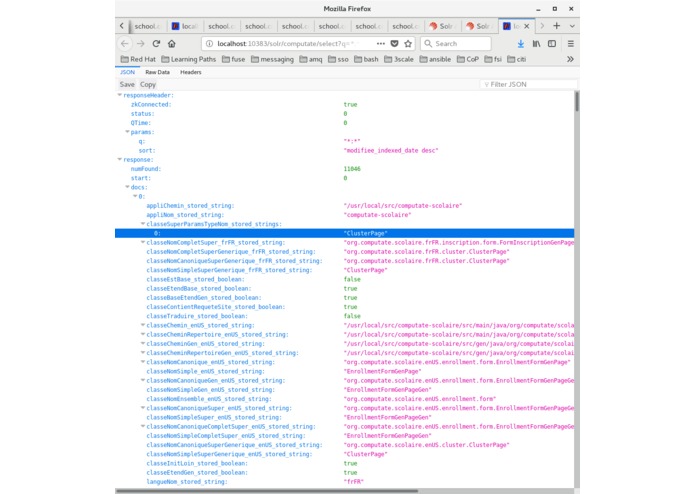
Task: Switch to the first Solr tab
Action: [x=443, y=26]
